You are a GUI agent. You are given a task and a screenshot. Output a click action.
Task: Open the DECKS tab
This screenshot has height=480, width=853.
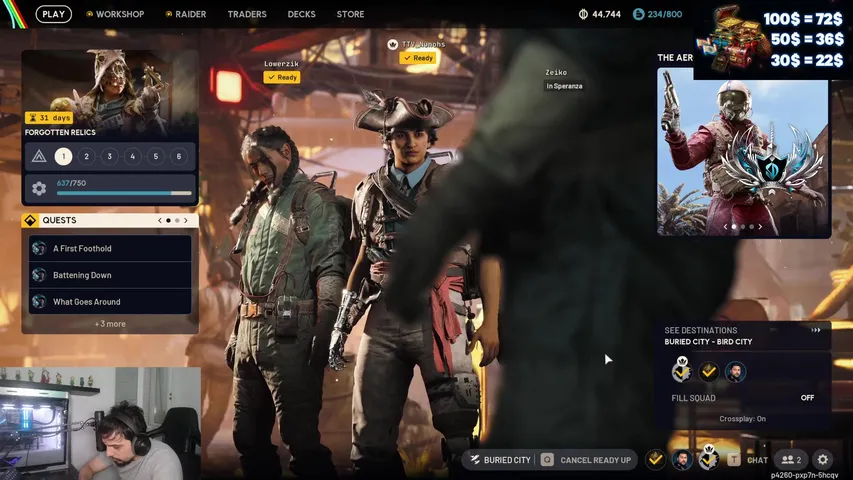point(301,14)
